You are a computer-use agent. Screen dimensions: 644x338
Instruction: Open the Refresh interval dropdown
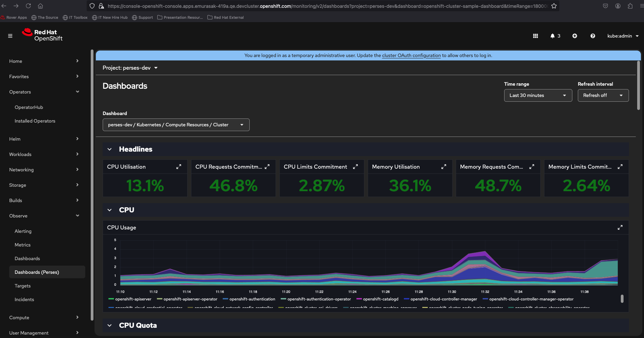click(603, 95)
